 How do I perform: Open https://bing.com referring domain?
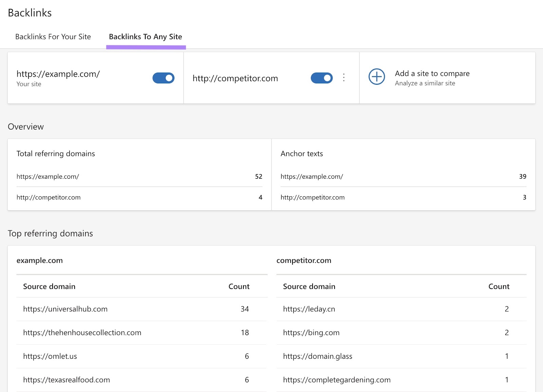click(311, 333)
